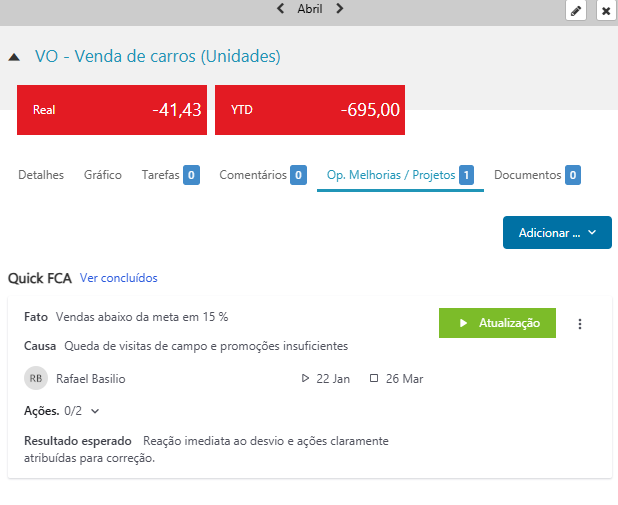Screen dimensions: 618x505
Task: Go to previous month arrow
Action: point(281,9)
